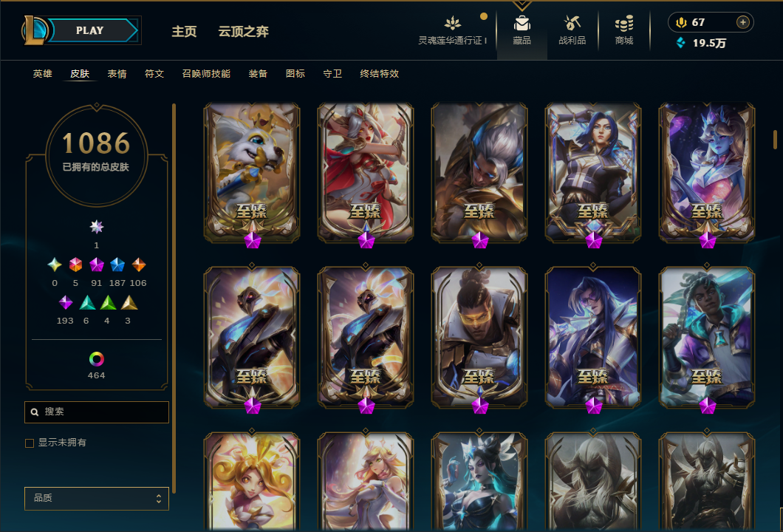Image resolution: width=783 pixels, height=532 pixels.
Task: Open the 藏品 collection icon
Action: point(522,24)
